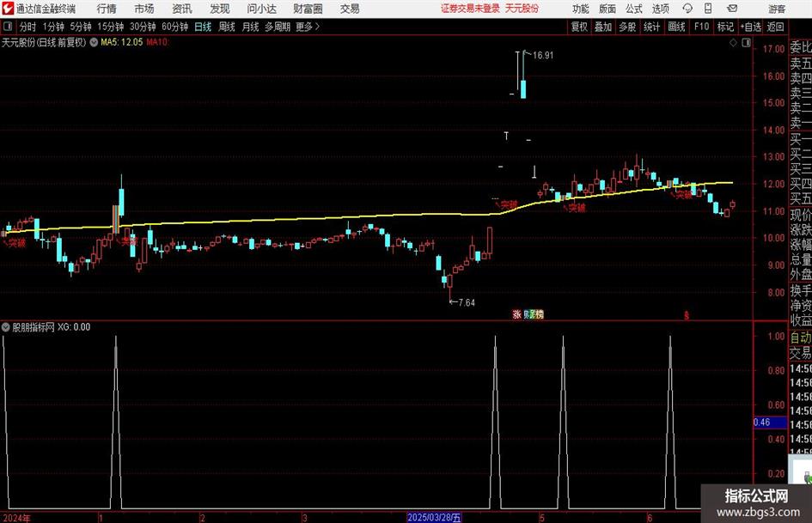This screenshot has width=812, height=523.
Task: Open the headset customer service icon
Action: [x=687, y=9]
